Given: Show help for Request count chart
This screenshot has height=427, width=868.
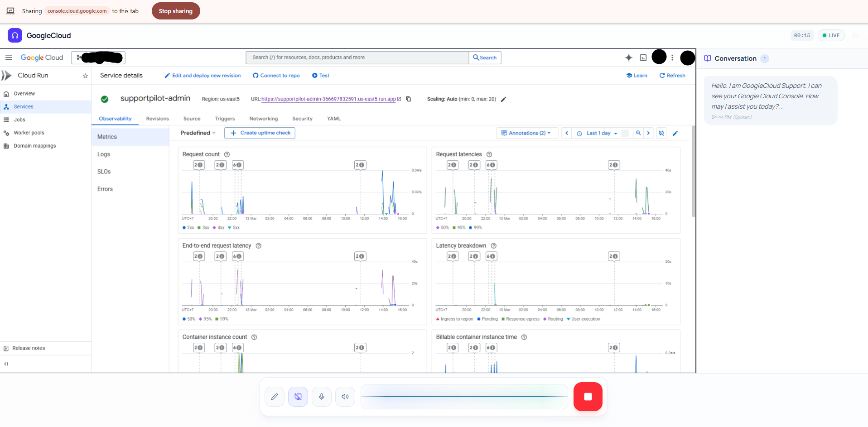Looking at the screenshot, I should [x=227, y=154].
